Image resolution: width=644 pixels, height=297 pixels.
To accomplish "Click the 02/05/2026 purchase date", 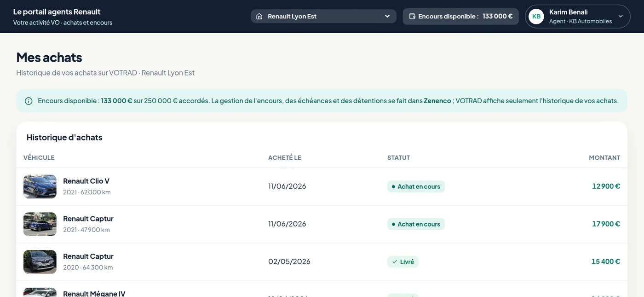I will [x=289, y=262].
